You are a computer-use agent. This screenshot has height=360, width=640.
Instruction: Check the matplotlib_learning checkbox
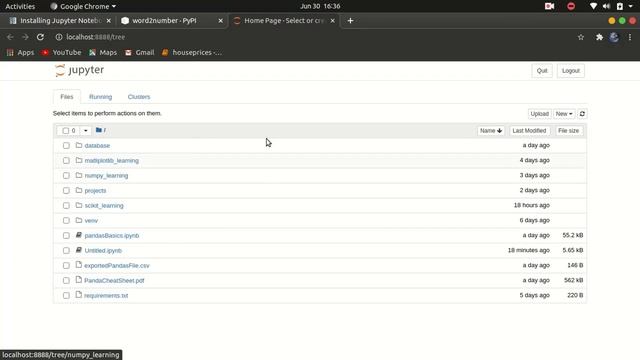[x=66, y=160]
